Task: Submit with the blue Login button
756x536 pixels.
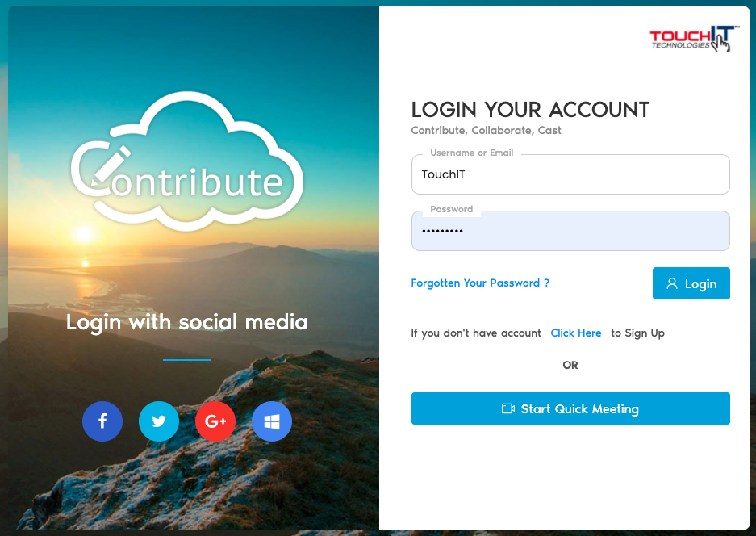Action: pyautogui.click(x=691, y=283)
